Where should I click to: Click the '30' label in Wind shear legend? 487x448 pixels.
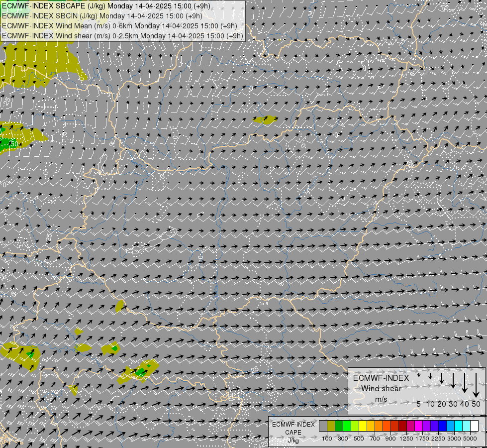(x=453, y=404)
